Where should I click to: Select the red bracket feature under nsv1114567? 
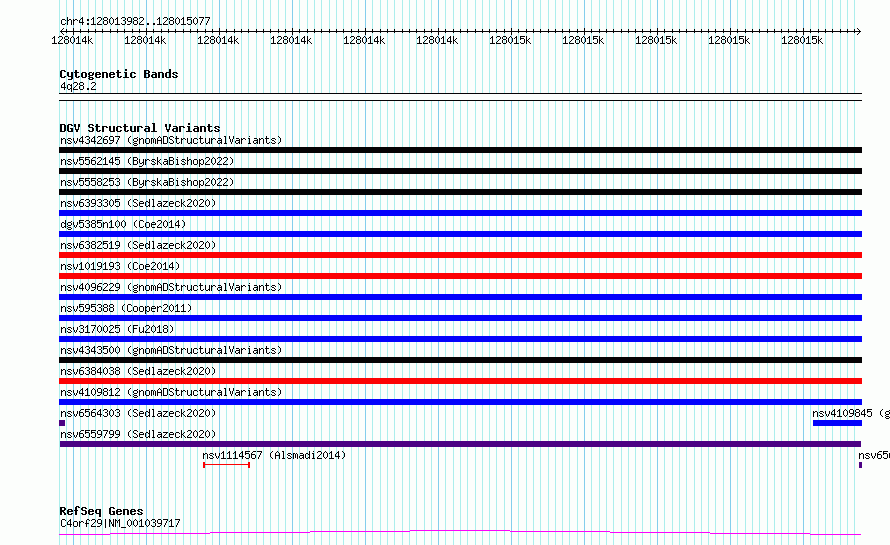(226, 465)
